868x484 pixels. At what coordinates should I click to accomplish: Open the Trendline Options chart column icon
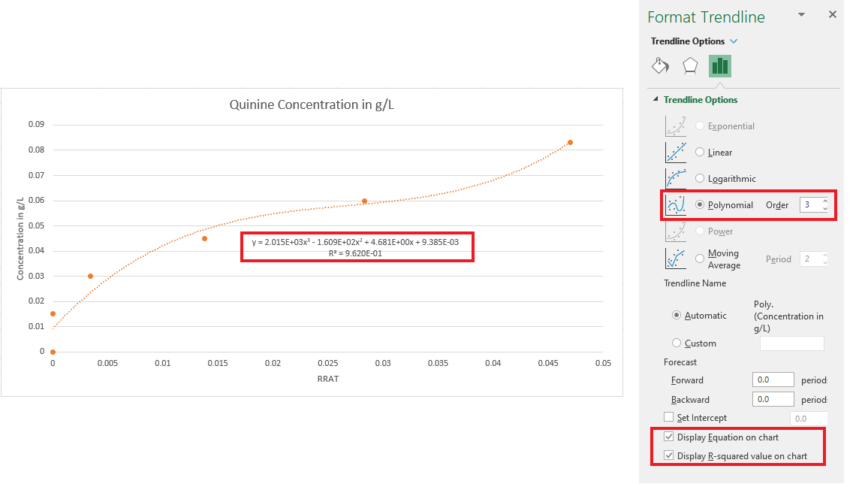[x=719, y=65]
